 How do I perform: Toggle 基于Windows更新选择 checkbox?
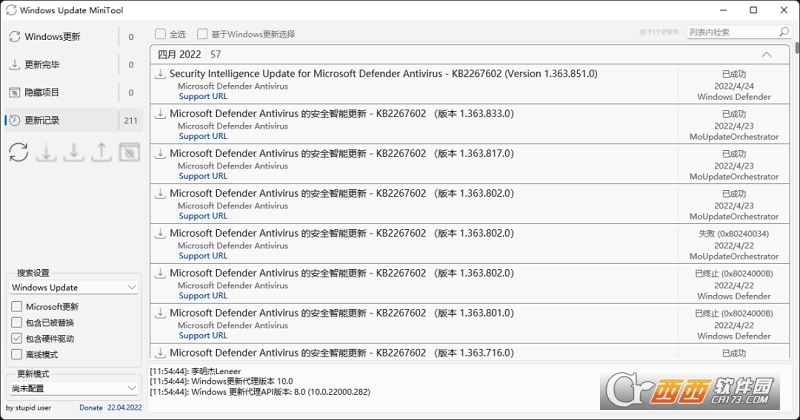pos(203,34)
